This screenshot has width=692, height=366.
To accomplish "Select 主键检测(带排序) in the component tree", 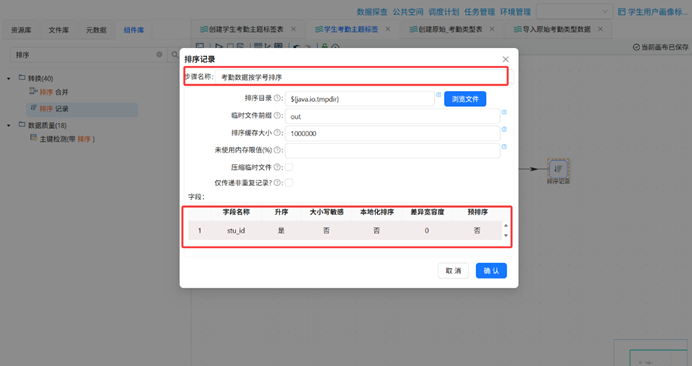I will [67, 139].
